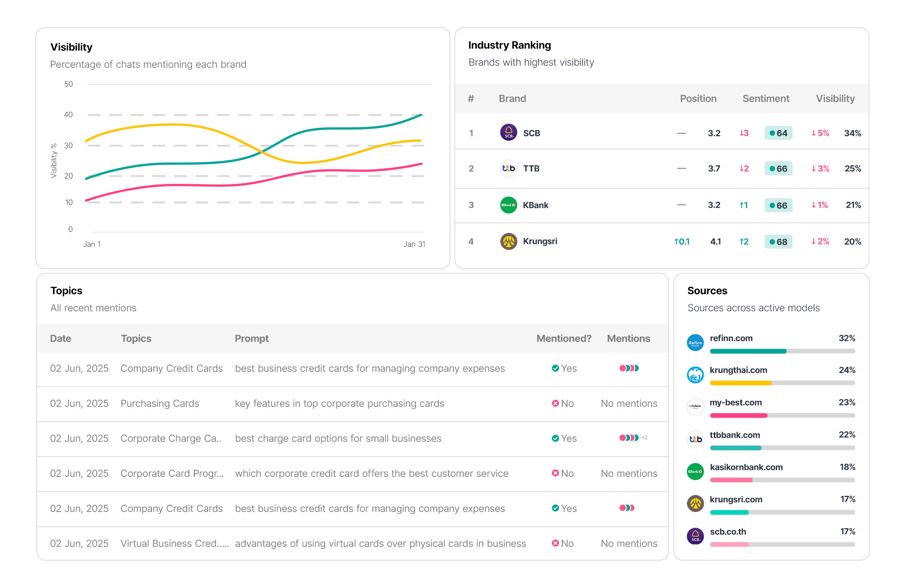Image resolution: width=905 pixels, height=588 pixels.
Task: Click the ttbbank.com progress bar
Action: coord(782,448)
